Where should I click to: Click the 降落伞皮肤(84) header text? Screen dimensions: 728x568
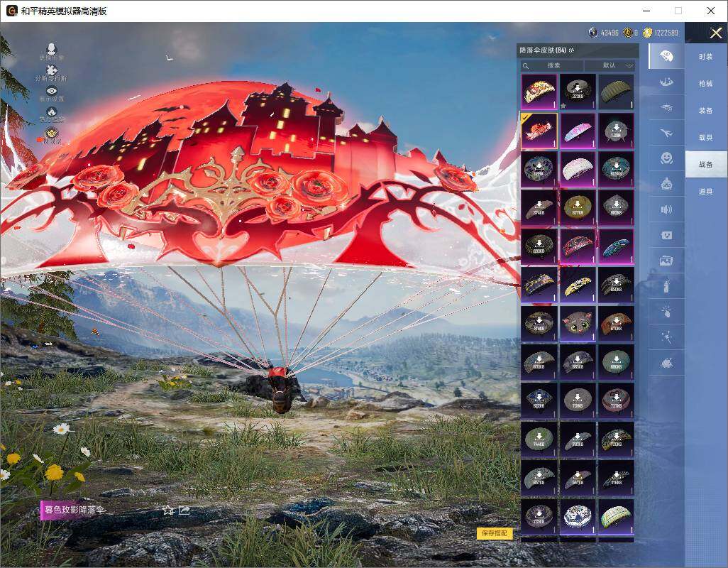point(543,50)
